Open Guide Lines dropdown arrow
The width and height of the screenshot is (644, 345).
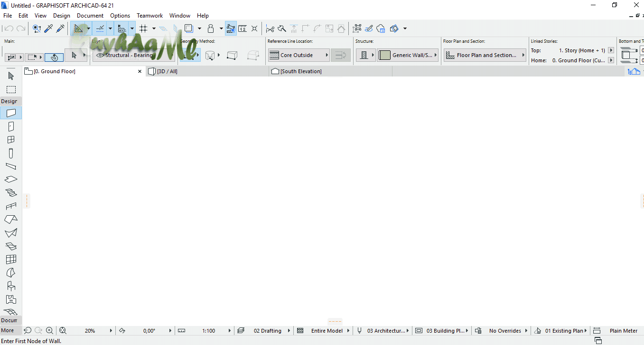point(88,29)
